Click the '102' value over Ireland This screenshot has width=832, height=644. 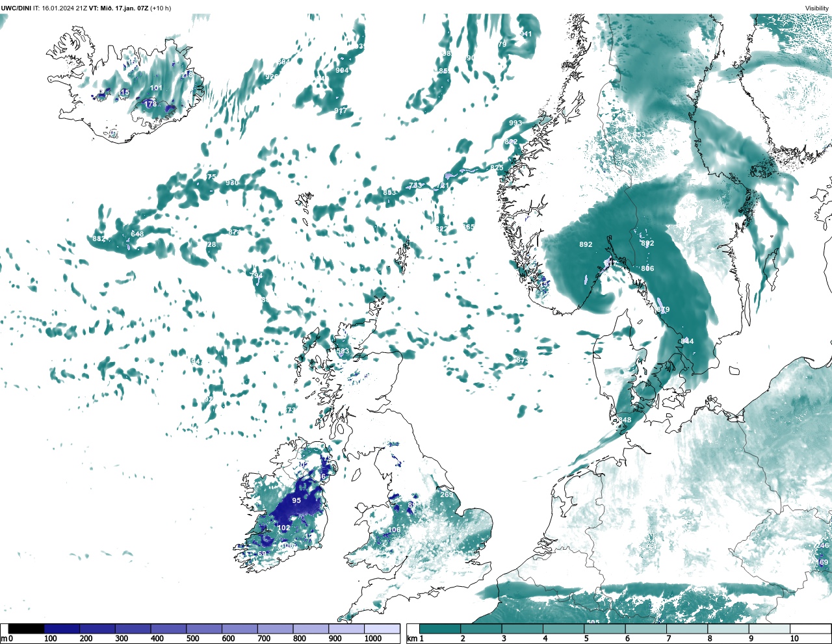click(x=284, y=528)
